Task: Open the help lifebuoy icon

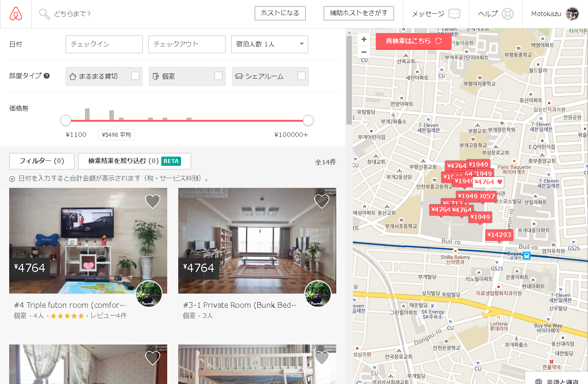Action: click(x=507, y=14)
